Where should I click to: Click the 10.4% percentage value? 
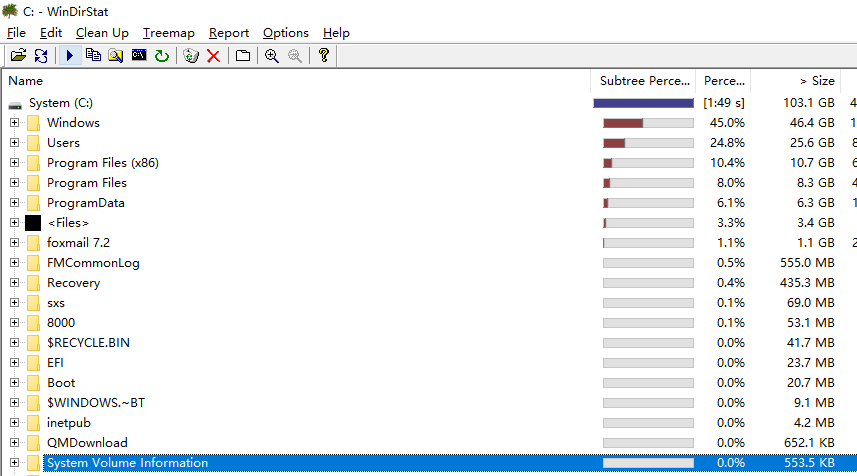[727, 163]
